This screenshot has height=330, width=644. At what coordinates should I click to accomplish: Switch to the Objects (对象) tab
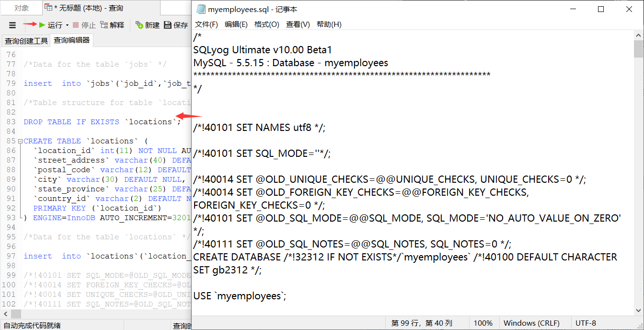[x=21, y=8]
